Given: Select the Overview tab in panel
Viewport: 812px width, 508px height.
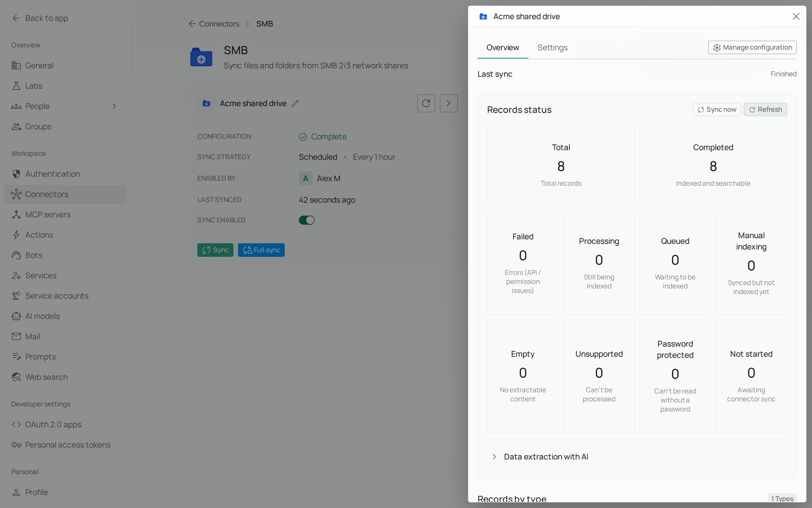Looking at the screenshot, I should click(503, 47).
